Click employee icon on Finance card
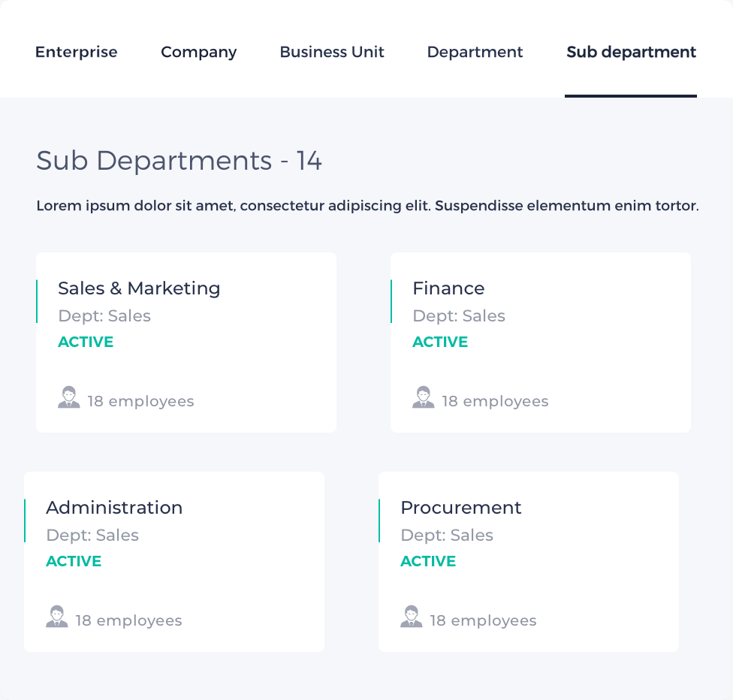The height and width of the screenshot is (700, 733). pos(423,397)
